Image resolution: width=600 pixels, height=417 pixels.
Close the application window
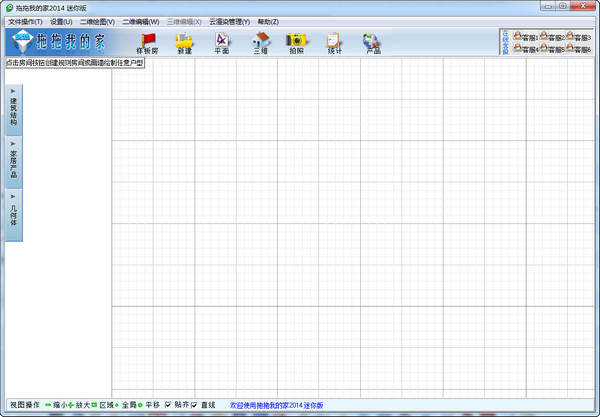click(583, 6)
